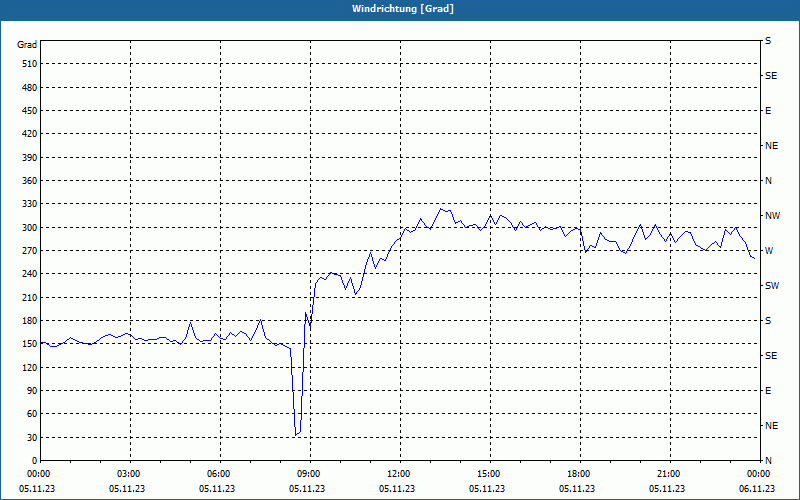Select the y-axis value '120'
800x500 pixels.
[30, 367]
